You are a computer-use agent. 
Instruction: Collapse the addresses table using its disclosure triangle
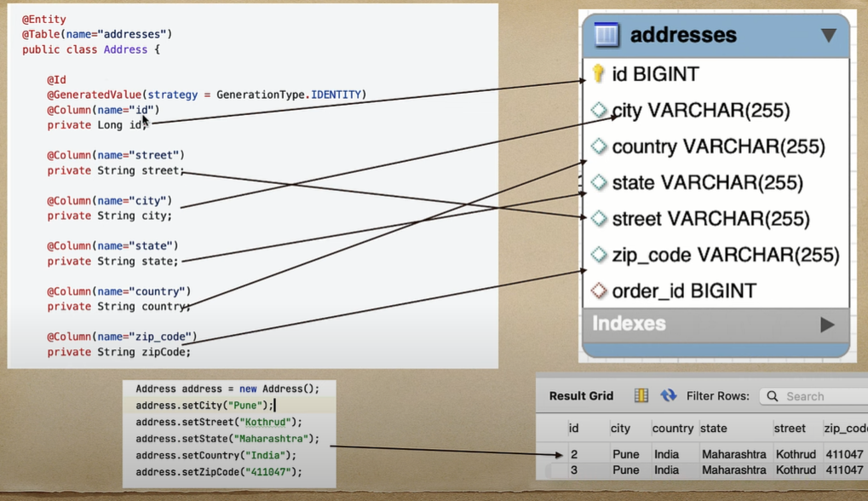click(827, 34)
